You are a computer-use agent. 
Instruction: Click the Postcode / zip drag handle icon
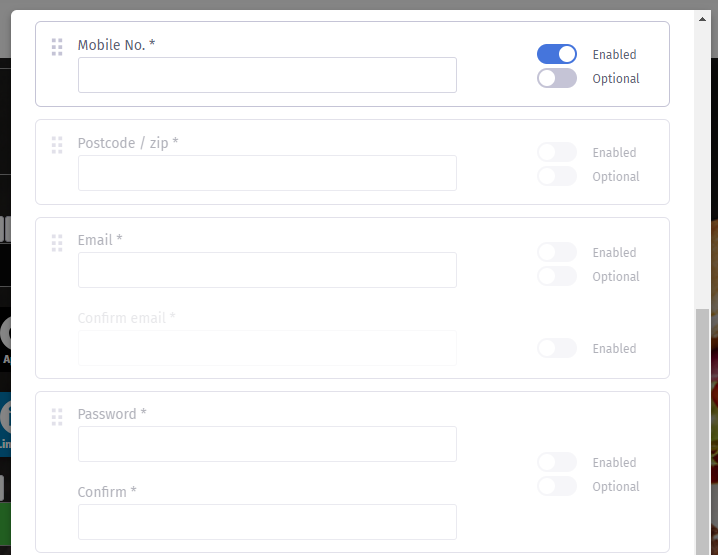pos(57,145)
